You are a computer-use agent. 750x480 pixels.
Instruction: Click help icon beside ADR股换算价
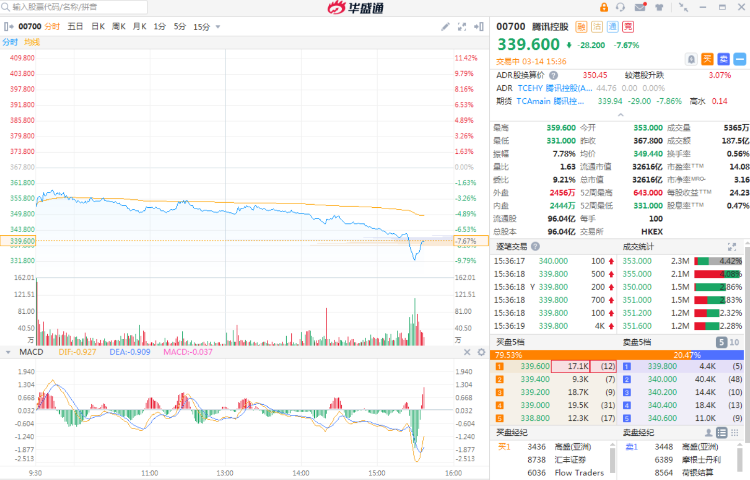pyautogui.click(x=553, y=76)
